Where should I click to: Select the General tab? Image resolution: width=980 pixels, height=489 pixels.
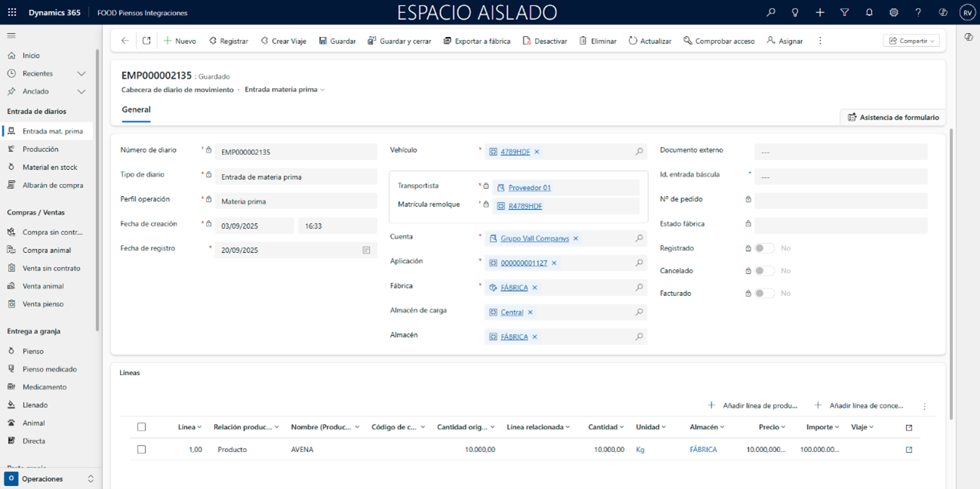point(137,110)
